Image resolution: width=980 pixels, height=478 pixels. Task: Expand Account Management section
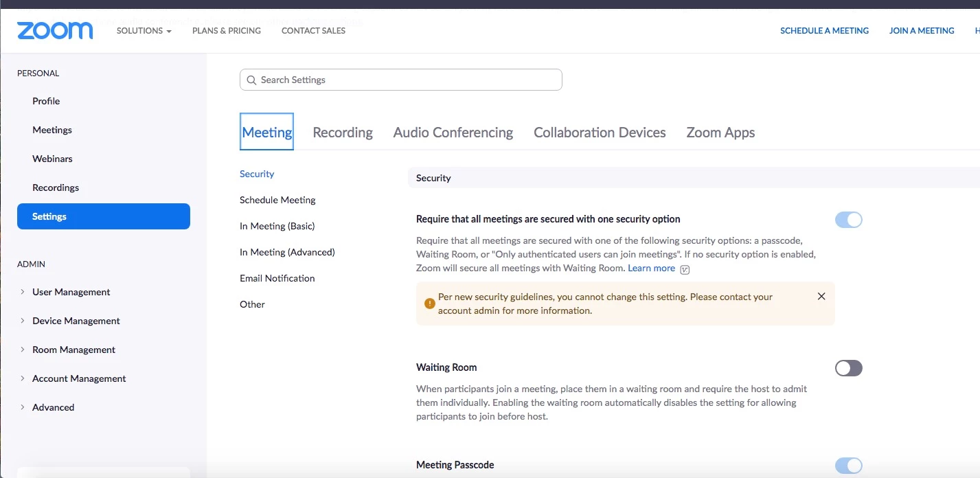coord(72,378)
